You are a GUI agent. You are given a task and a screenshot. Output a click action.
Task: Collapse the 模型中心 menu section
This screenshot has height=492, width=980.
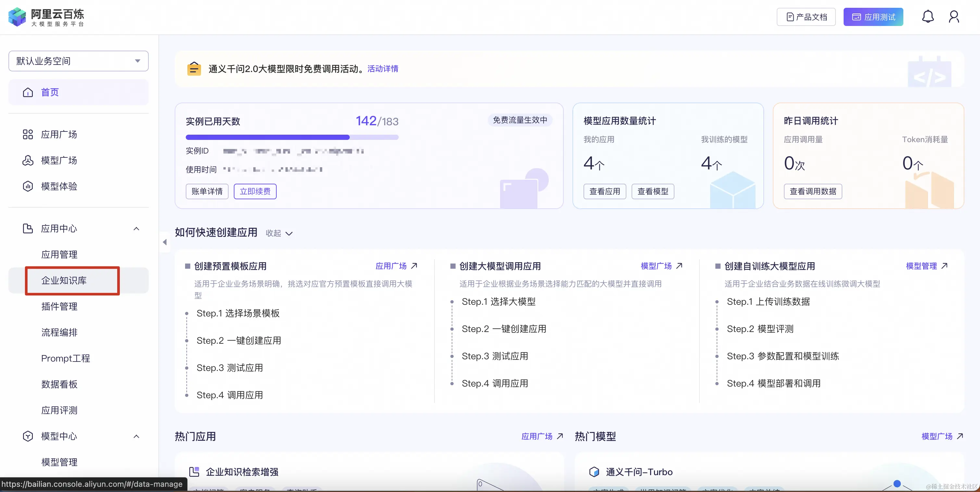pyautogui.click(x=136, y=437)
